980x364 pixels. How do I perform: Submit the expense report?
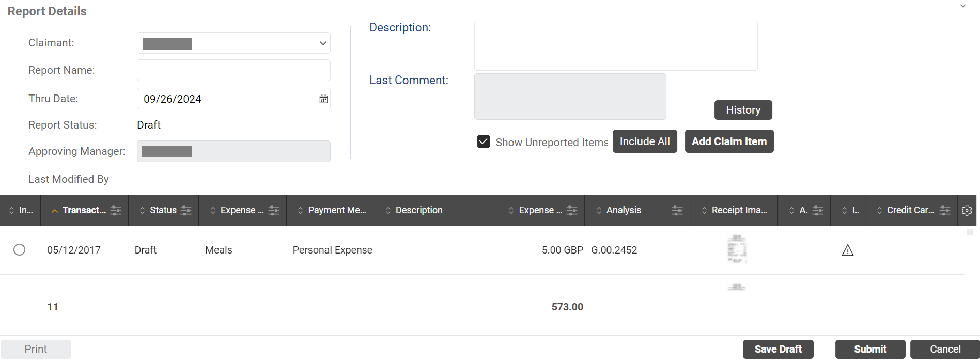pos(870,349)
